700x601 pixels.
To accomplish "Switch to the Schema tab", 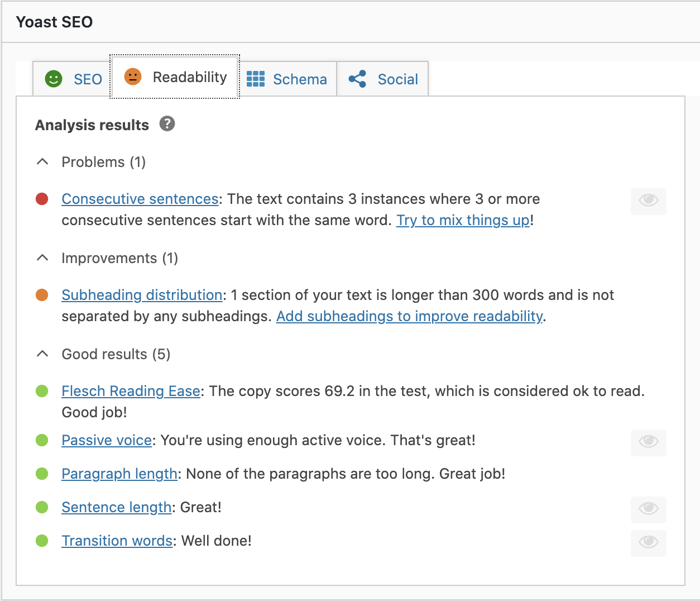I will (x=287, y=79).
